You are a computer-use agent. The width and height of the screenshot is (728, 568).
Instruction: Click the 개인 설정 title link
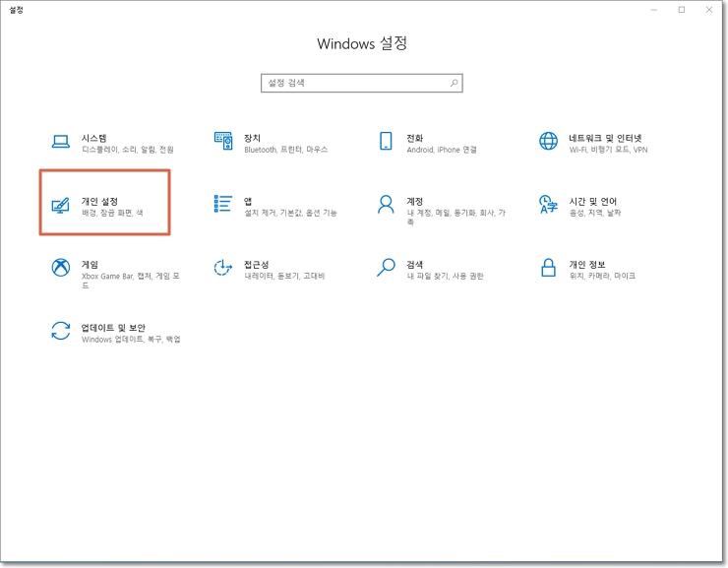tap(99, 201)
